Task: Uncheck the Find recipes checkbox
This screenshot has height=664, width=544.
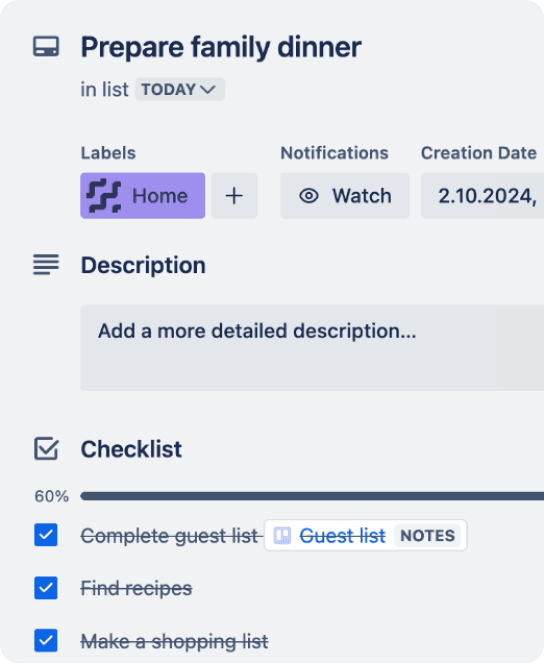Action: tap(46, 588)
